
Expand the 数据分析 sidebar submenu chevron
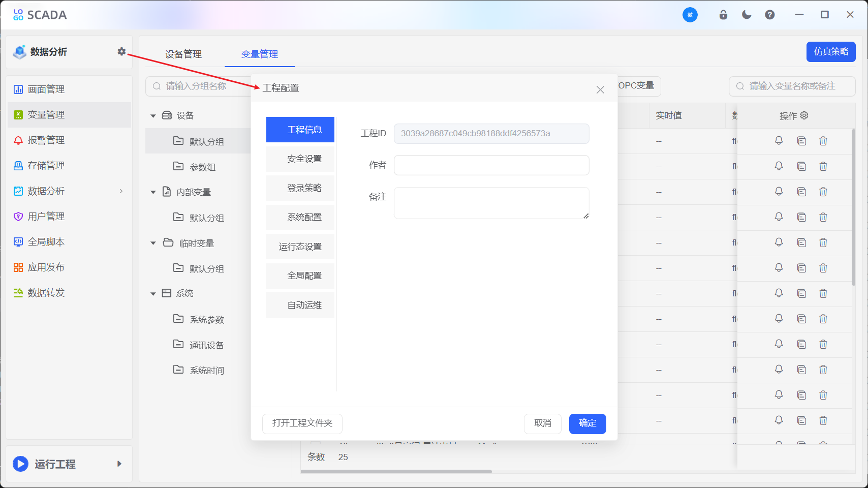121,191
